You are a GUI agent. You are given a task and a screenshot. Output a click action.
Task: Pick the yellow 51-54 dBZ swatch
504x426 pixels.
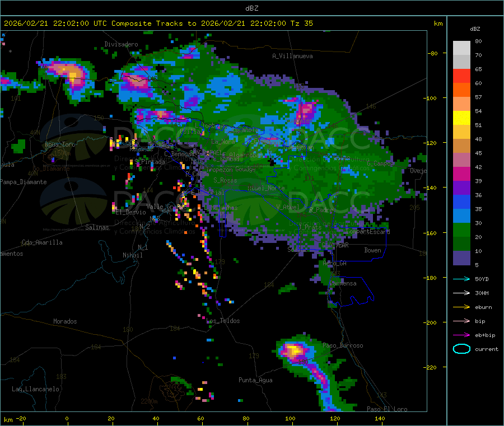(461, 118)
